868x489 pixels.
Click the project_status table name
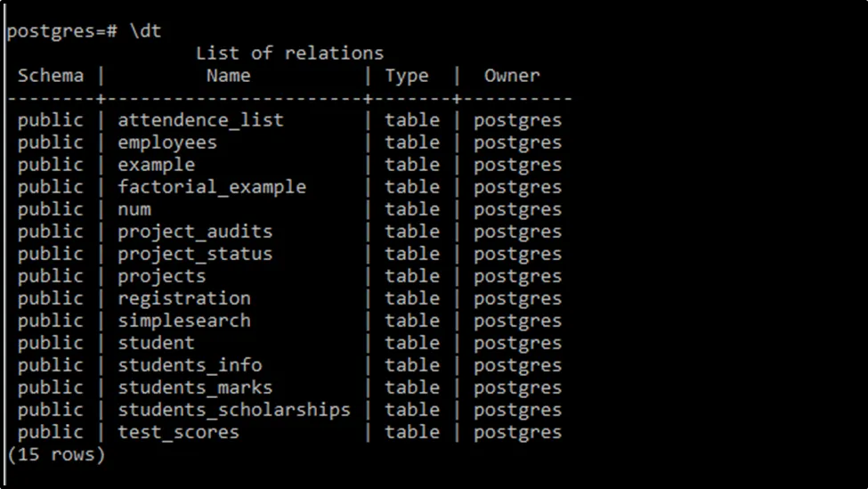click(195, 254)
